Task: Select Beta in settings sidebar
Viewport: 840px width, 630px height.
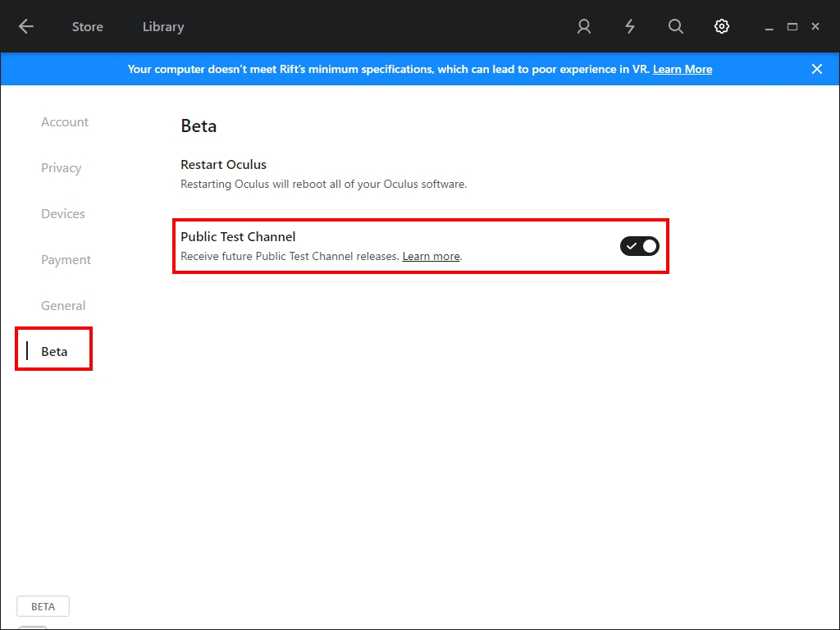Action: point(54,351)
